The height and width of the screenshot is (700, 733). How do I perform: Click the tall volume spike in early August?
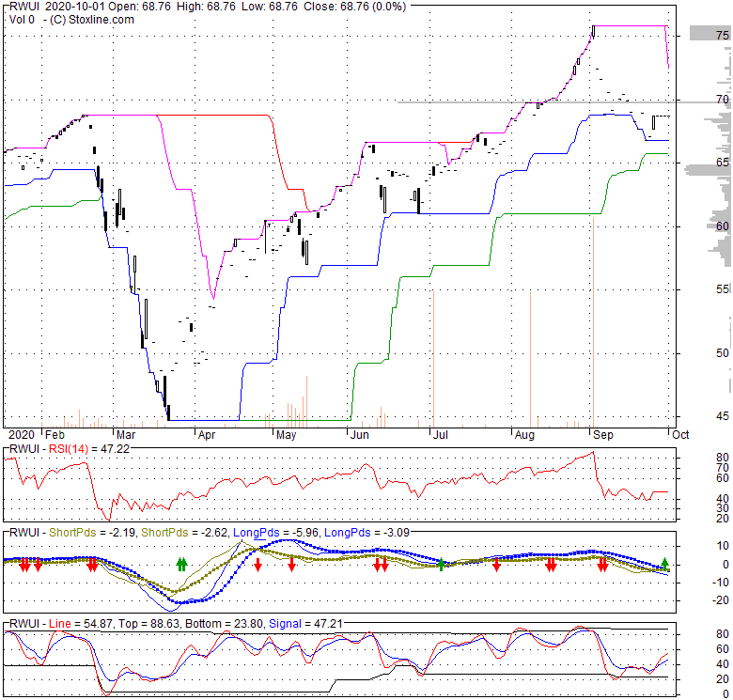coord(530,359)
